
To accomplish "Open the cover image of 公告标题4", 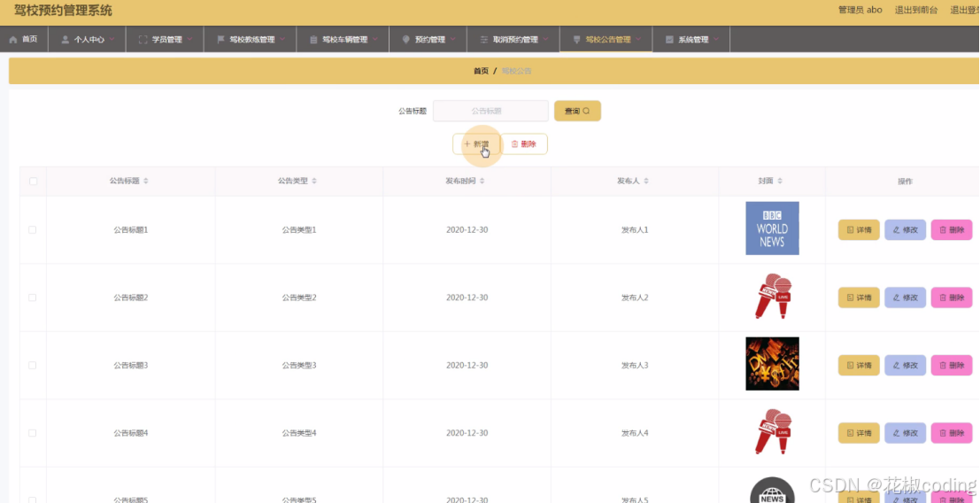I will (x=772, y=431).
